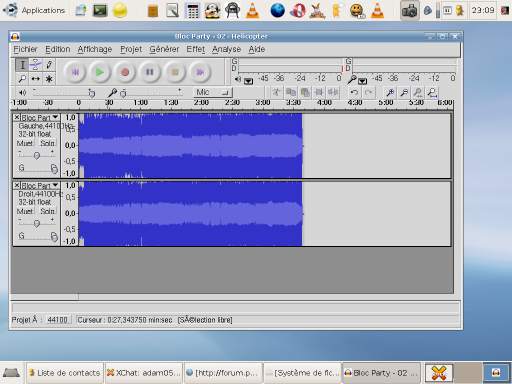
Task: Select the Time Shift arrow tool
Action: 36,79
